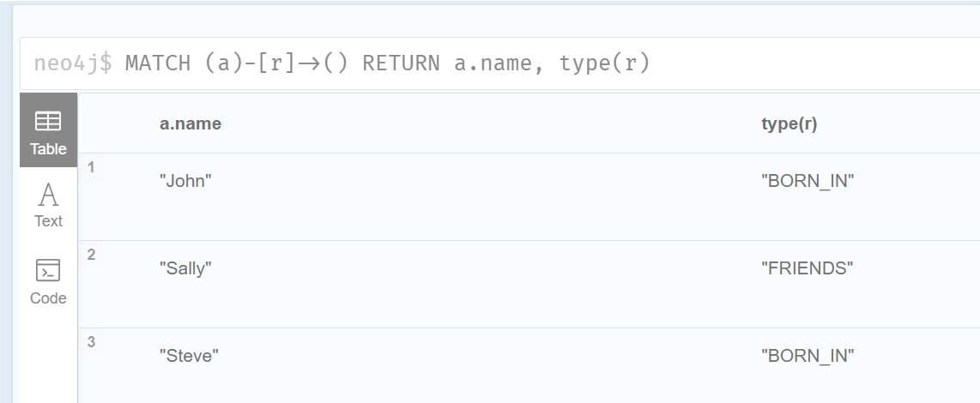The width and height of the screenshot is (980, 403).
Task: Click "BORN_IN" in John's row
Action: coord(808,181)
